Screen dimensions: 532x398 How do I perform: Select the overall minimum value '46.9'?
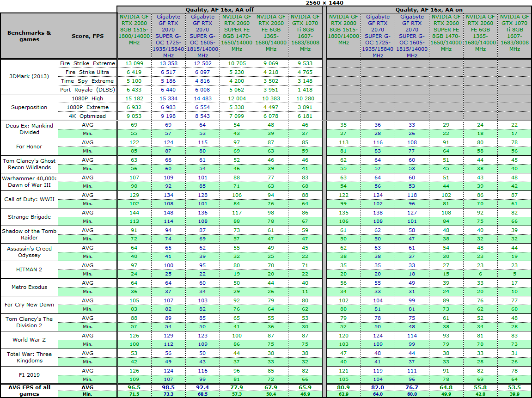(x=305, y=394)
